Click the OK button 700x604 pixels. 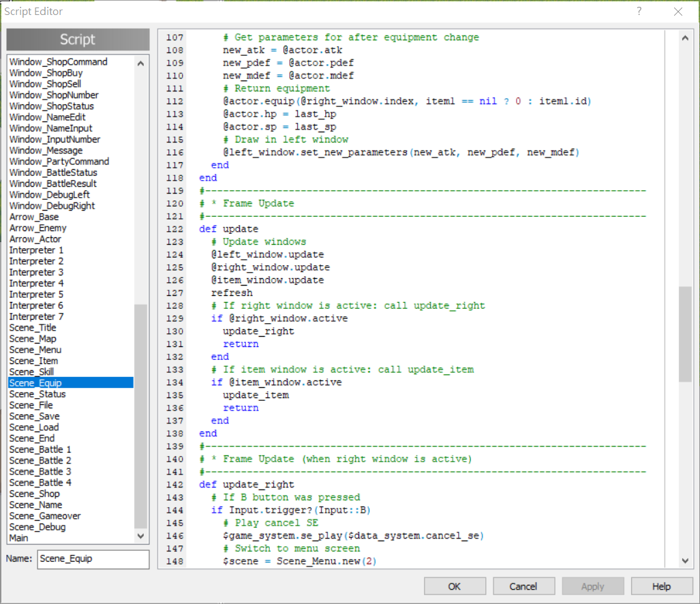pyautogui.click(x=455, y=586)
